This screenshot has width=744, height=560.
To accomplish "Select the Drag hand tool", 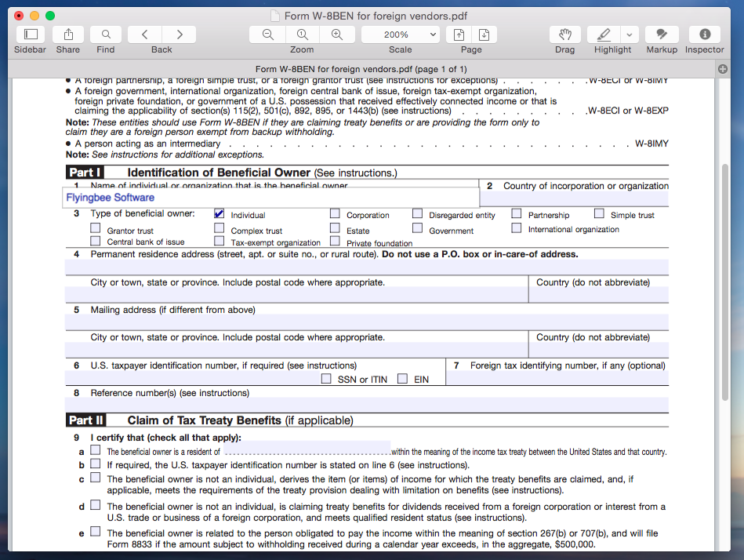I will click(565, 35).
